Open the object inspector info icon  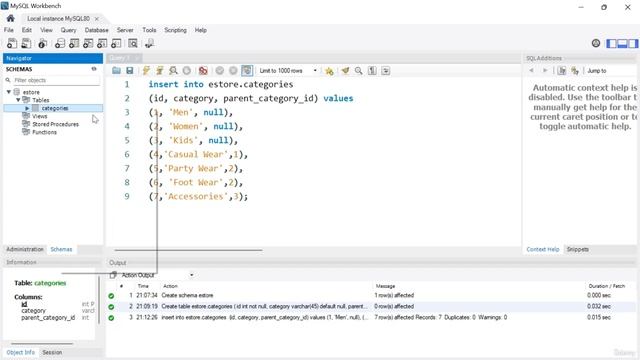coord(42,43)
